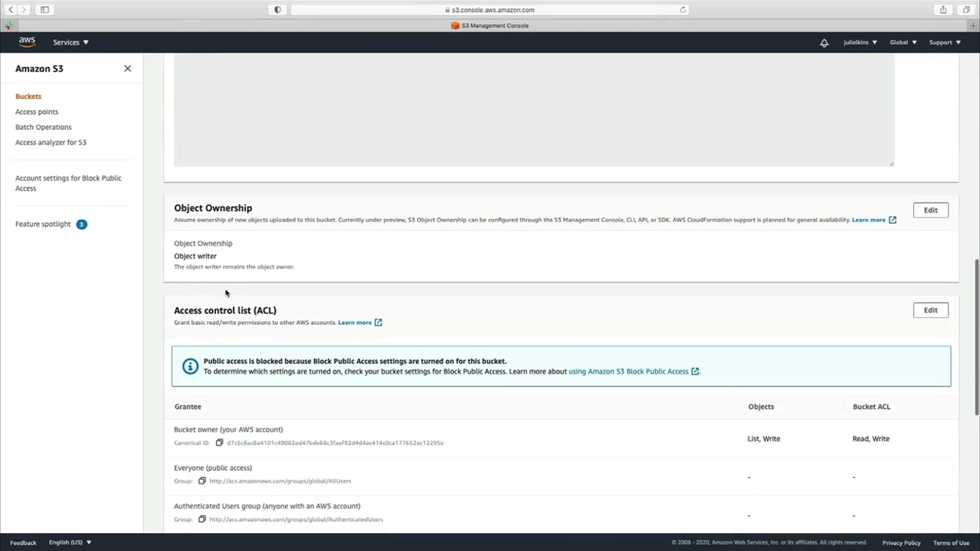
Task: Click the Safari share icon
Action: click(x=943, y=9)
